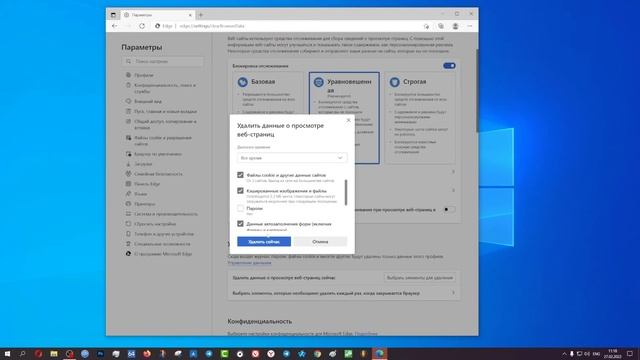Expand the second row below tracking cards

[453, 190]
